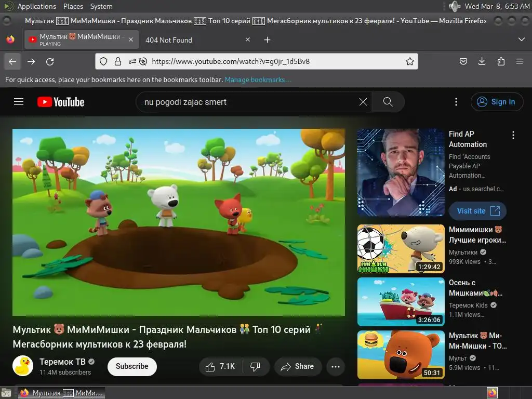Switch to the 404 Not Found tab
Screen dimensions: 532x399
tap(198, 39)
